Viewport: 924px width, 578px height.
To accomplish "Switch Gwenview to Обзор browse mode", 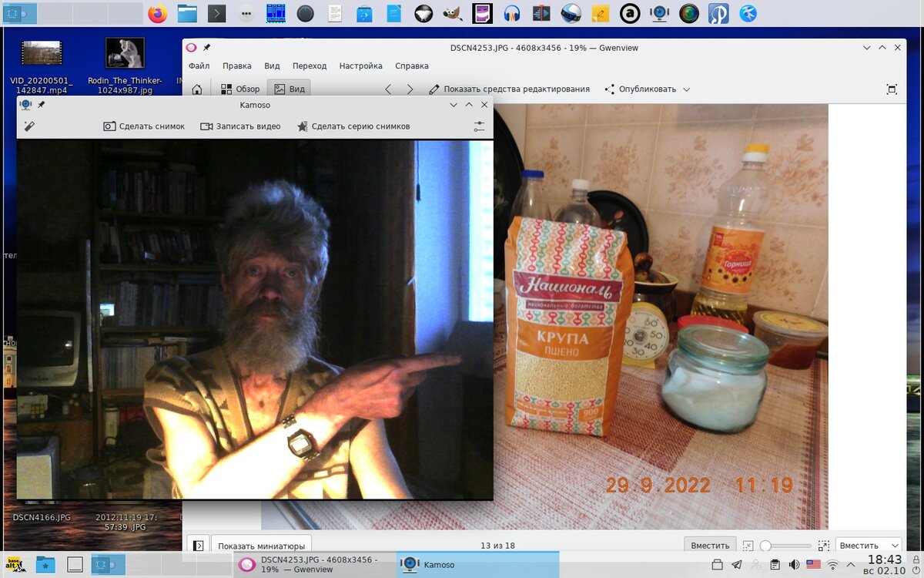I will click(240, 89).
